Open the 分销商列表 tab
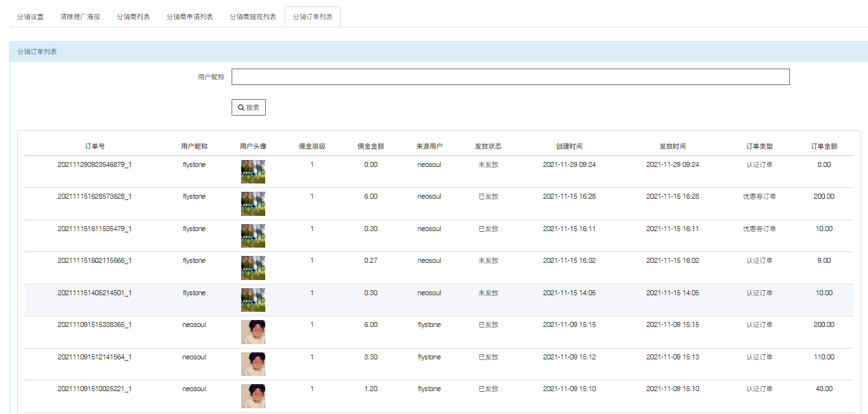The width and height of the screenshot is (868, 414). [x=133, y=17]
